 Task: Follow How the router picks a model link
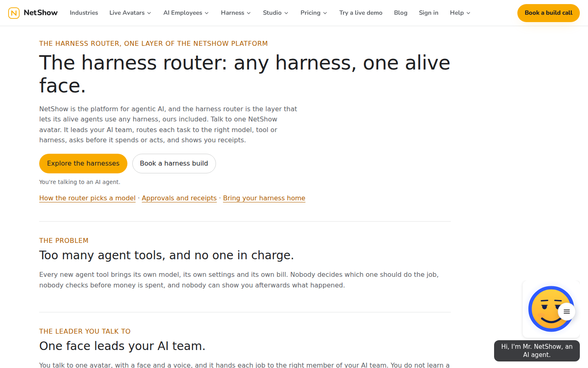pyautogui.click(x=87, y=198)
